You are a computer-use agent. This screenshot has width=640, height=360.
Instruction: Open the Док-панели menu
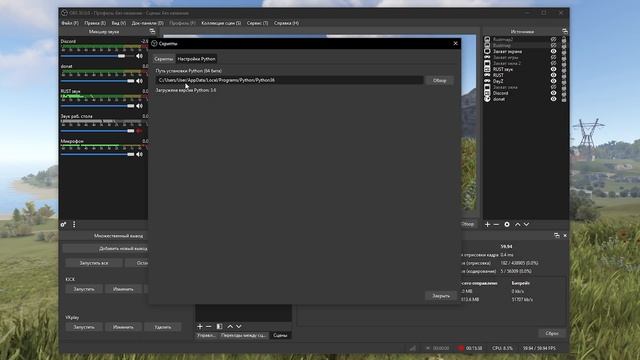point(147,23)
